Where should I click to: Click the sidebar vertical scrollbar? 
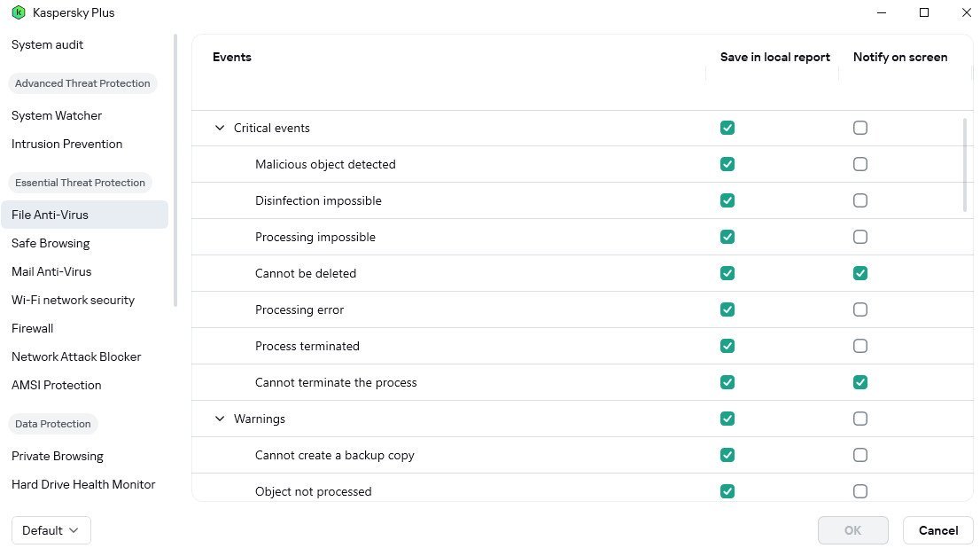[x=175, y=171]
